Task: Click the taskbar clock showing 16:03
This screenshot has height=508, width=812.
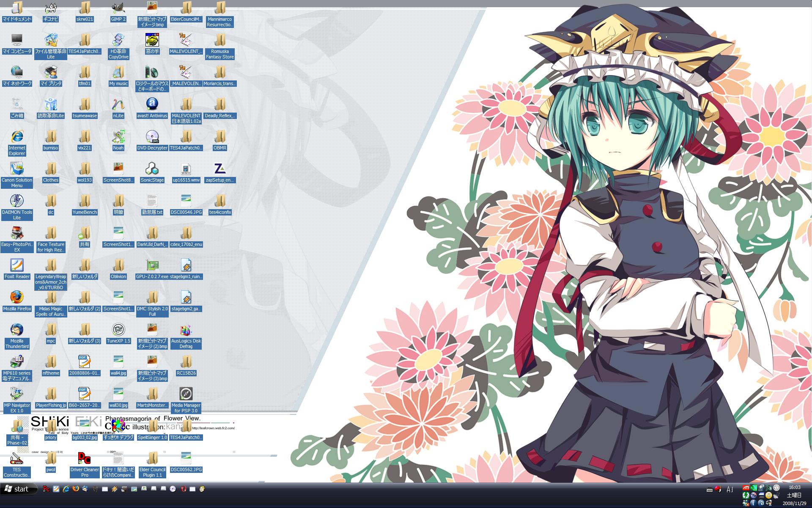Action: (x=795, y=488)
